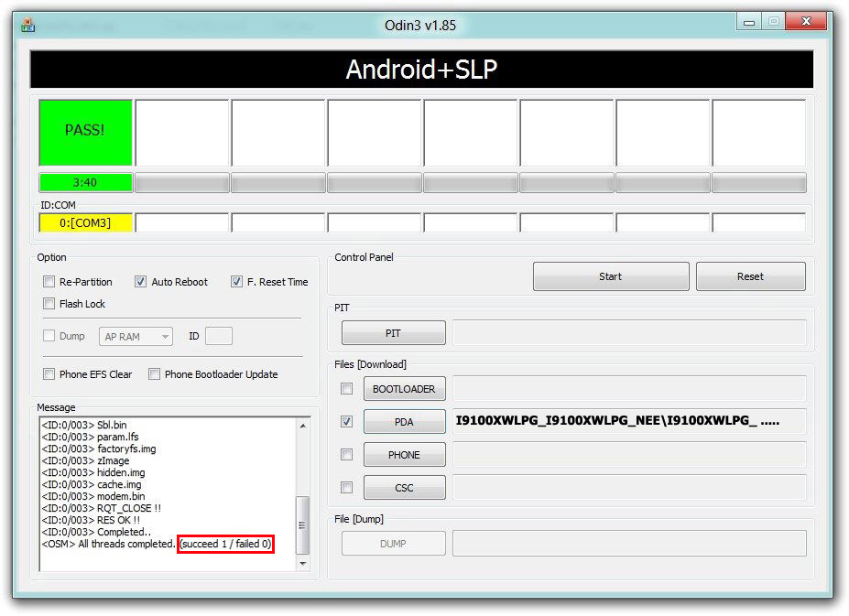Click the PHONE file button
The height and width of the screenshot is (616, 849).
(405, 455)
